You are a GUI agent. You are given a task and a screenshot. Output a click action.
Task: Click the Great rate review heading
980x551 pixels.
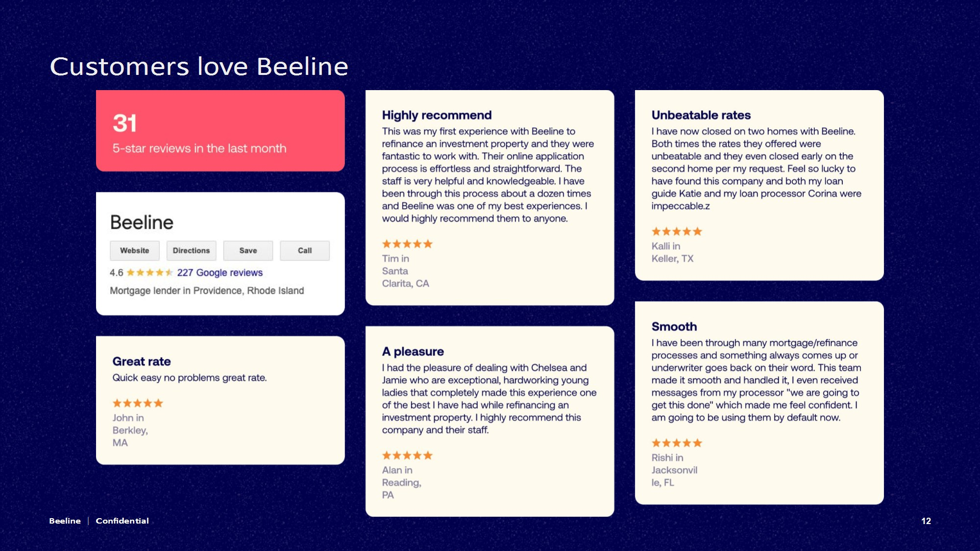(142, 361)
